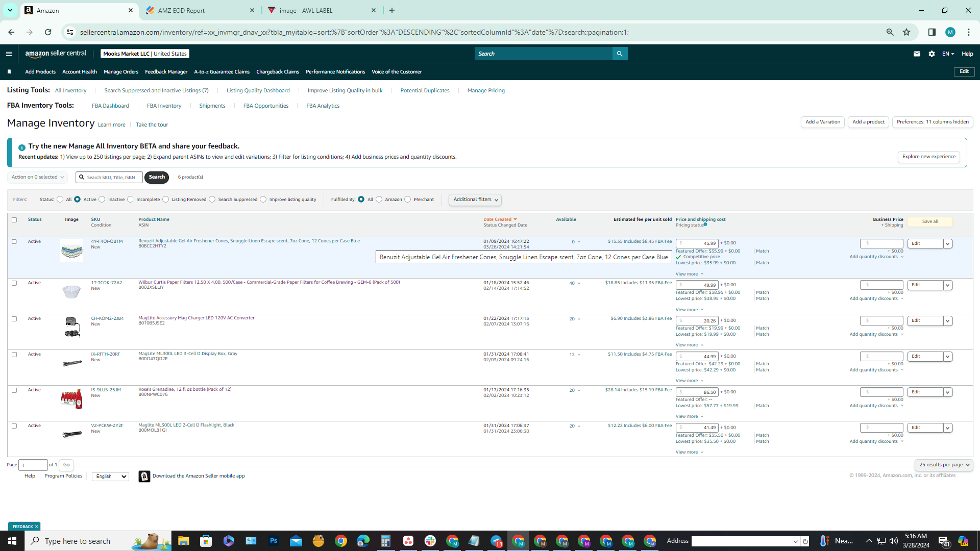Screen dimensions: 980x551
Task: Open Microsoft Store from the taskbar
Action: point(206,541)
